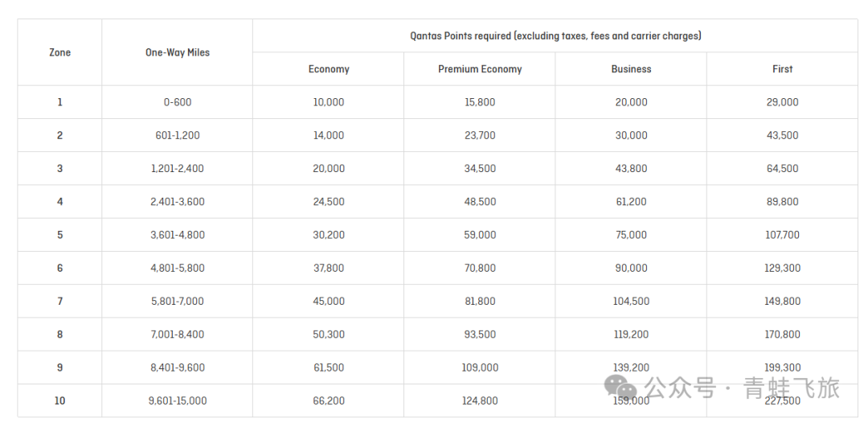This screenshot has height=423, width=868.
Task: Click Premium Economy value 59,000
Action: pyautogui.click(x=480, y=235)
